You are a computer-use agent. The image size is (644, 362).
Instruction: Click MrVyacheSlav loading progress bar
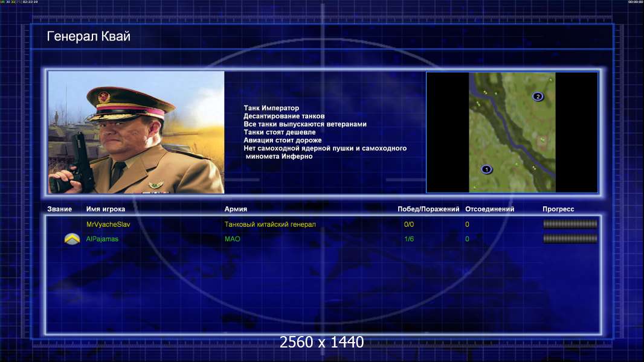(570, 224)
